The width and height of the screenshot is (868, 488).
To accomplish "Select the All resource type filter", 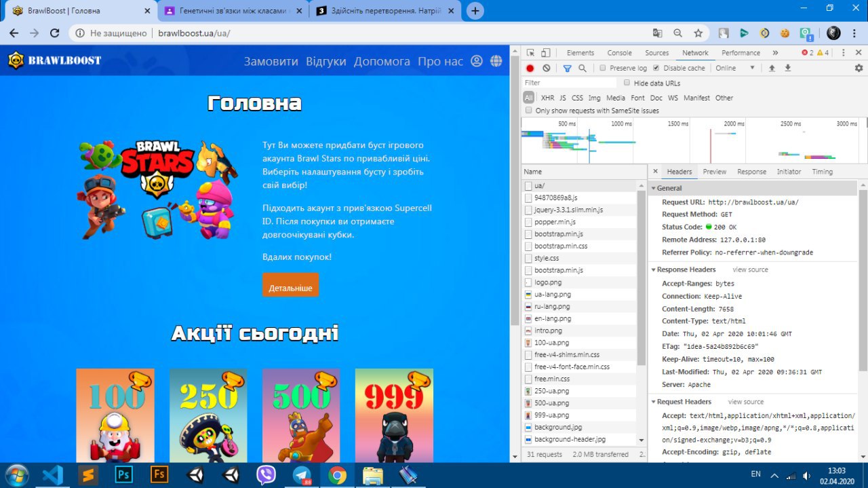I will [528, 98].
